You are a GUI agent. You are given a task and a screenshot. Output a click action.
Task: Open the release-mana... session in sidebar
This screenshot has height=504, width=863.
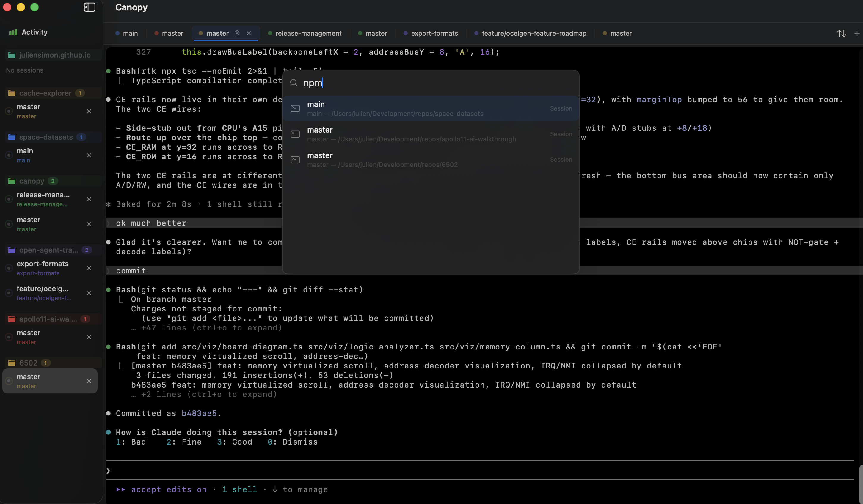tap(50, 199)
